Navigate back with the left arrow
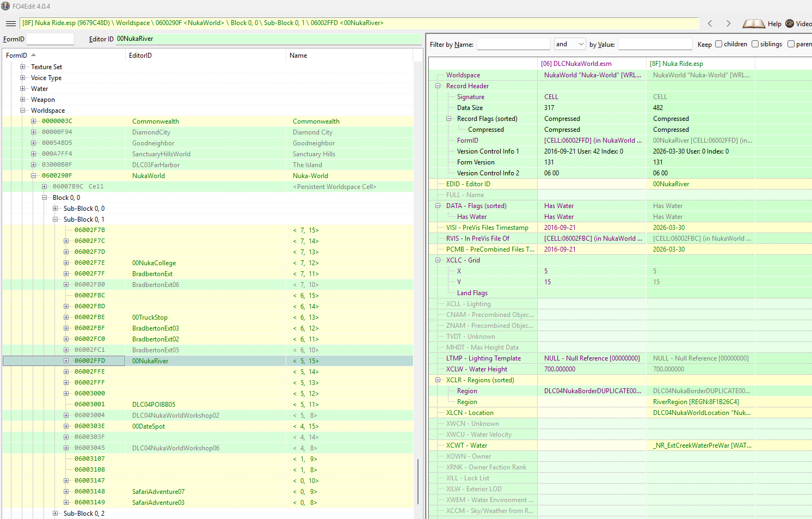 (x=710, y=23)
